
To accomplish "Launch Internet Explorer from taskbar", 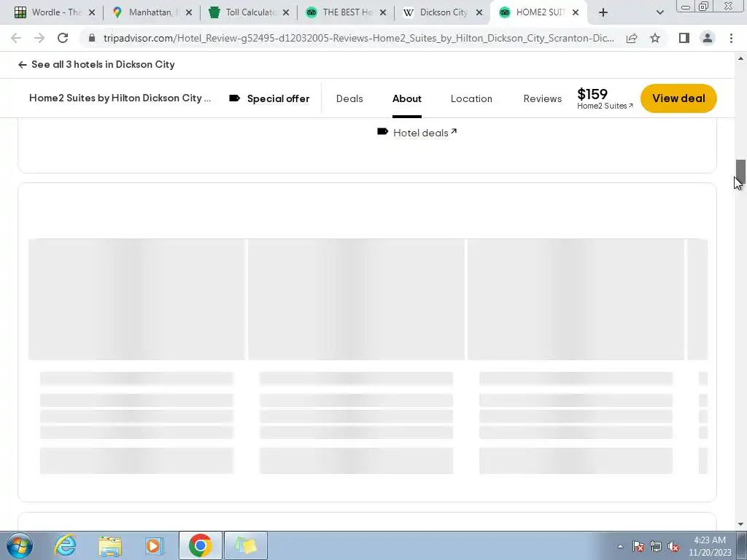I will [65, 545].
